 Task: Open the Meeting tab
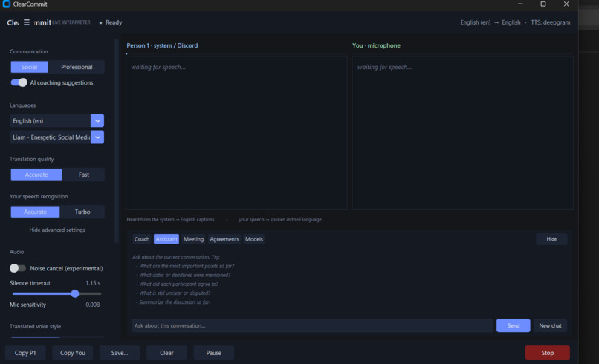[193, 239]
